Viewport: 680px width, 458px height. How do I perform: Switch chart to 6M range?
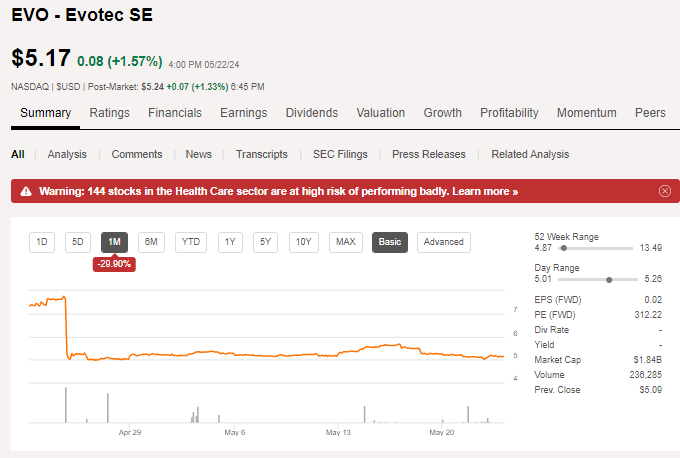tap(151, 242)
